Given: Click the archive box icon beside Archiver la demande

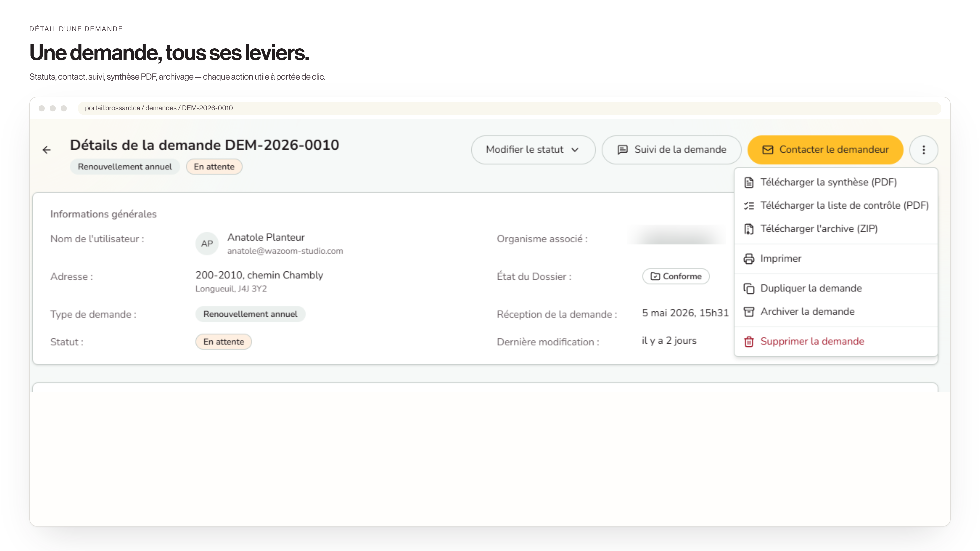Looking at the screenshot, I should coord(749,312).
